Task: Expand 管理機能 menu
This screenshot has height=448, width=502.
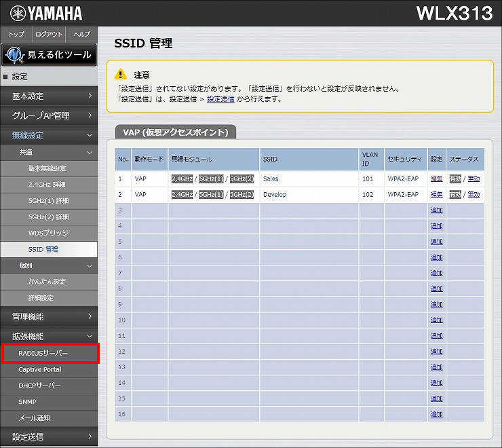Action: pos(49,316)
